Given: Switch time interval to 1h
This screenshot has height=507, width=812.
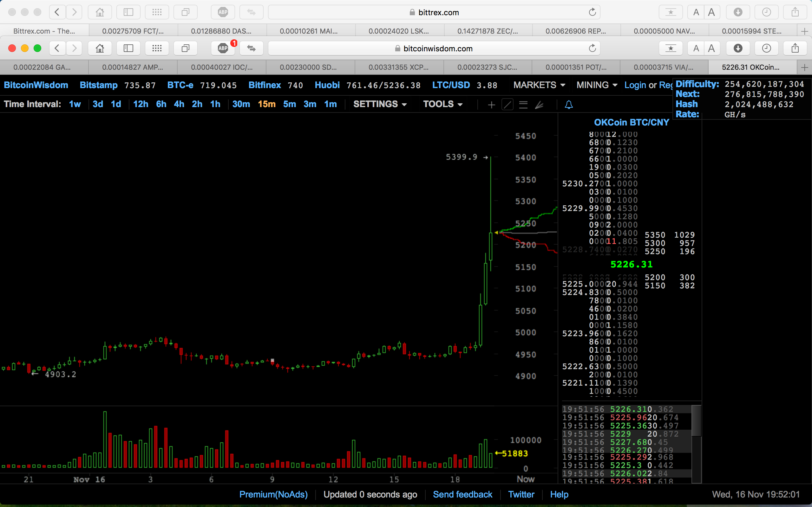Looking at the screenshot, I should click(215, 104).
